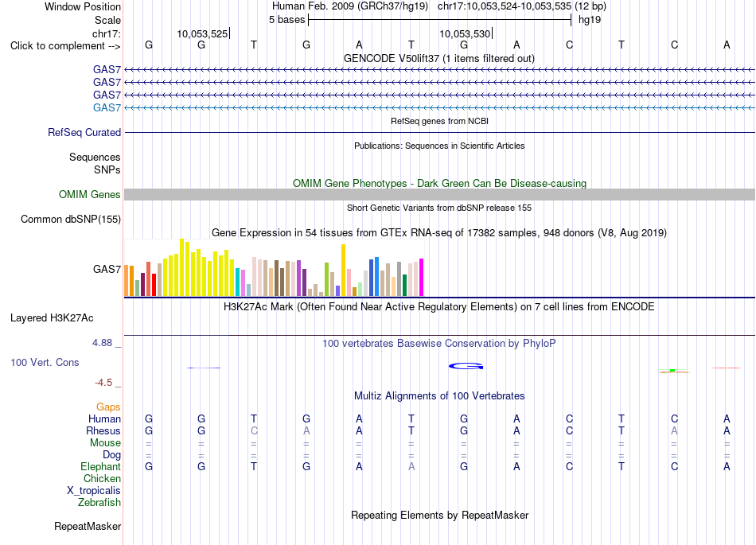Click the 100 Vert. Cons track label

pyautogui.click(x=45, y=362)
